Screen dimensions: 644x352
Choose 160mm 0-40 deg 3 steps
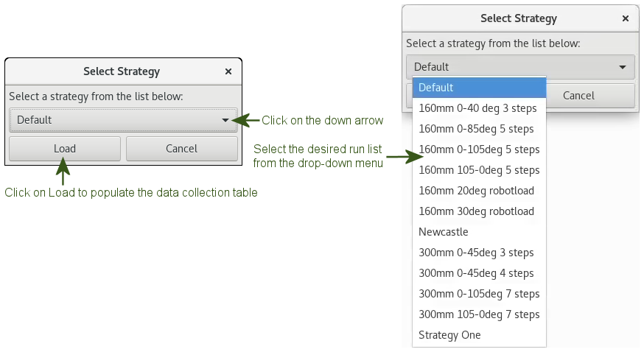(479, 108)
